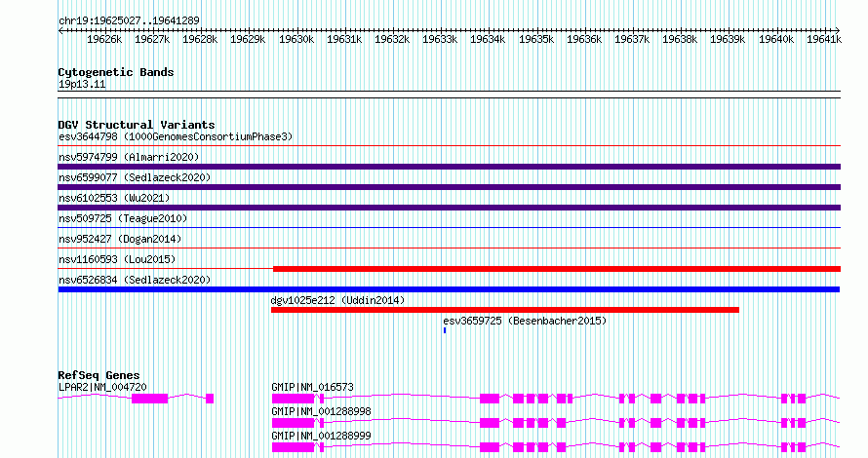Screen dimensions: 868x458
Task: Open the nsv6526834 (Sedlazeck2020) label
Action: coord(135,280)
